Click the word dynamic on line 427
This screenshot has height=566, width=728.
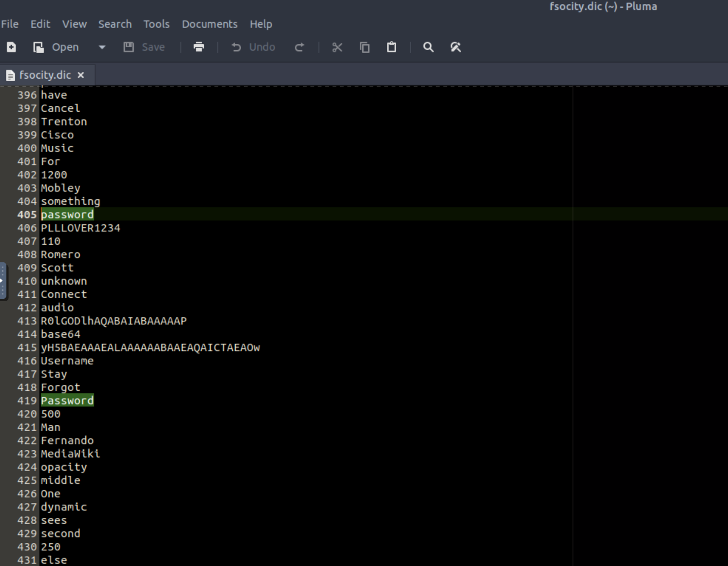[x=64, y=507]
